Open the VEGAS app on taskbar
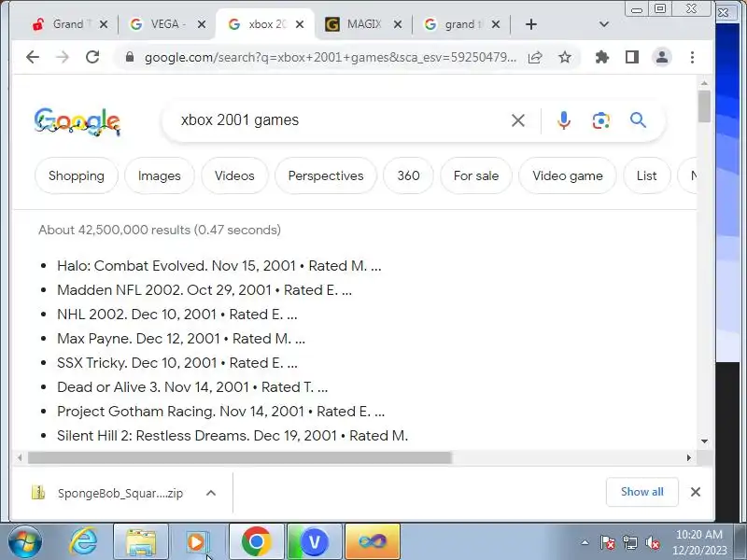Image resolution: width=747 pixels, height=560 pixels. (315, 542)
